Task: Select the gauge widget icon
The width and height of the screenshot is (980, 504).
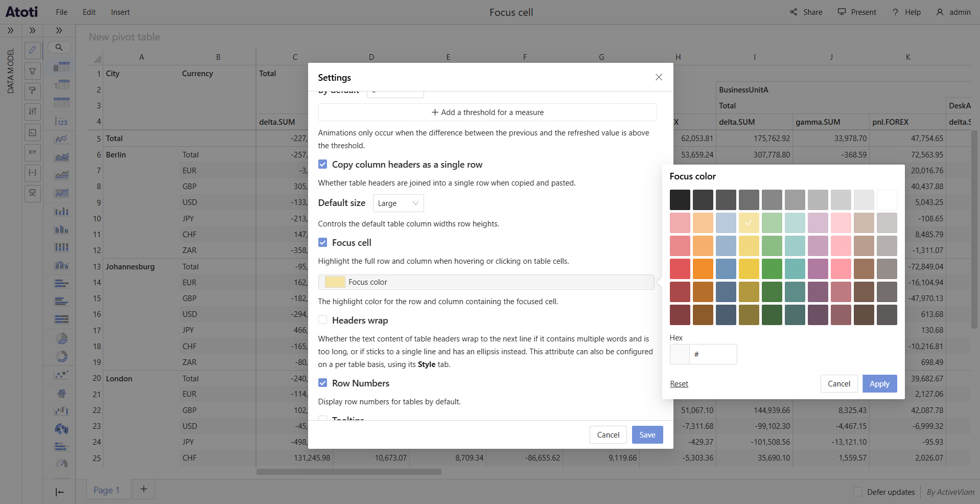Action: (x=61, y=464)
